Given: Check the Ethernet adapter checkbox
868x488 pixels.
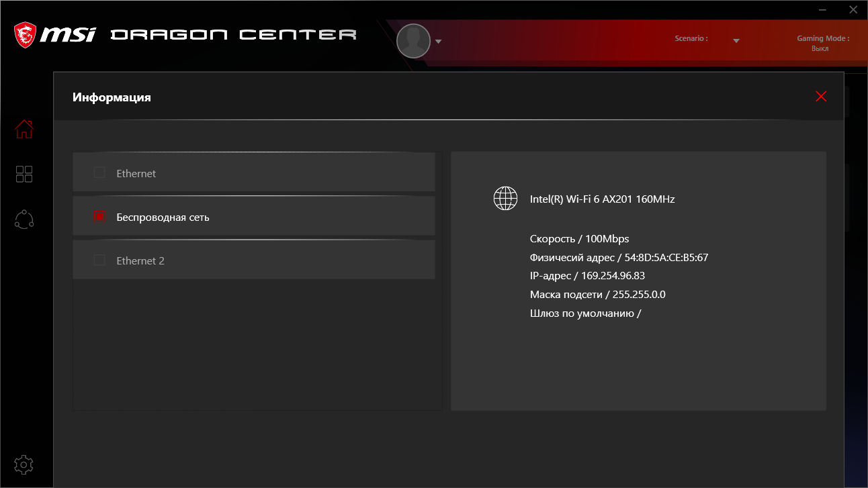Looking at the screenshot, I should tap(99, 173).
